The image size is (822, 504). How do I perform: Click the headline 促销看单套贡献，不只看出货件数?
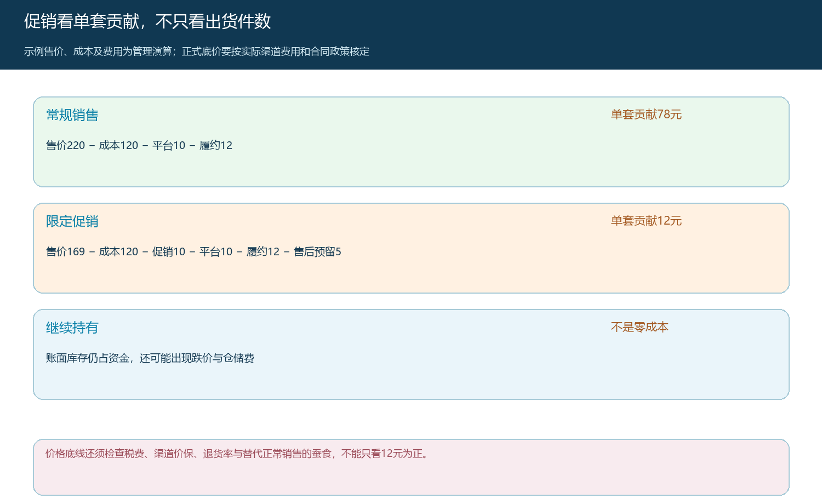147,21
